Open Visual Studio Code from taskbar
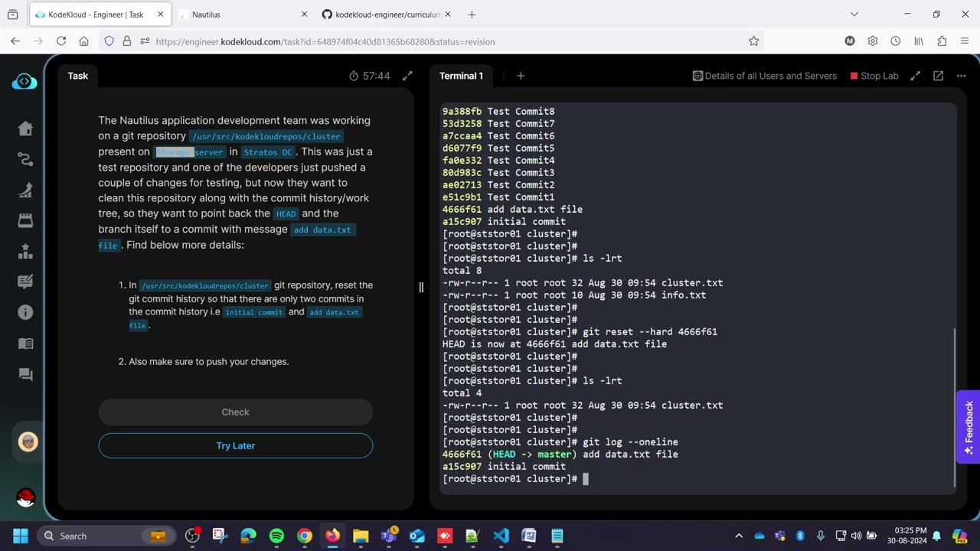 pos(501,536)
